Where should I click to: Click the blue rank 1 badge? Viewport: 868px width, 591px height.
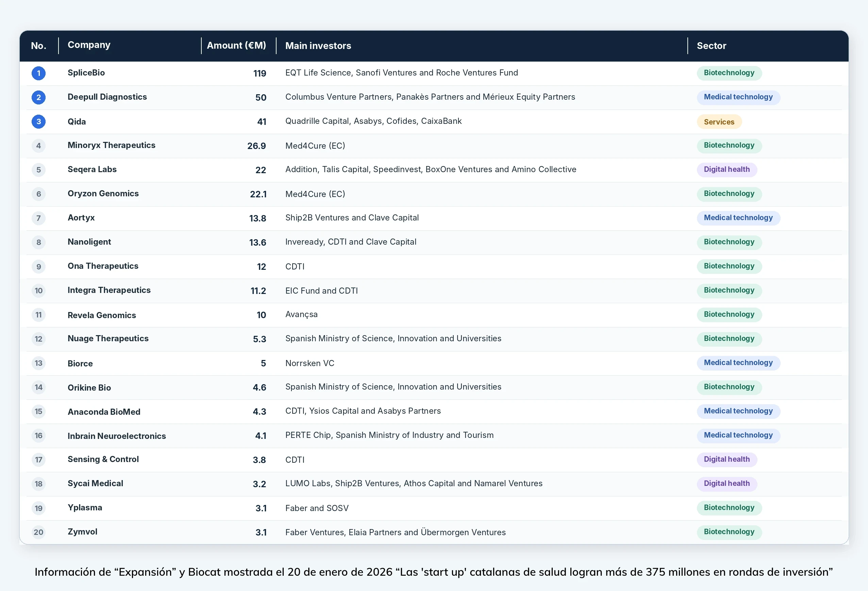pyautogui.click(x=38, y=73)
